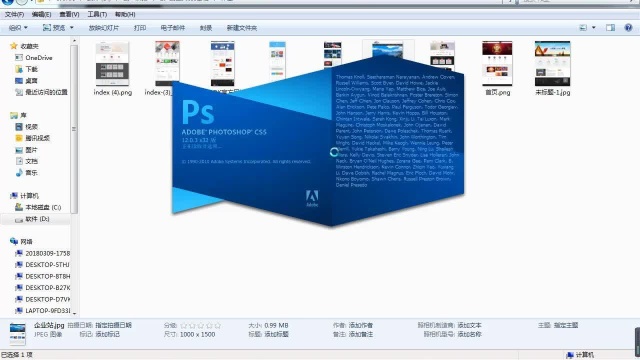Click 指定主题 subject field

pyautogui.click(x=566, y=325)
